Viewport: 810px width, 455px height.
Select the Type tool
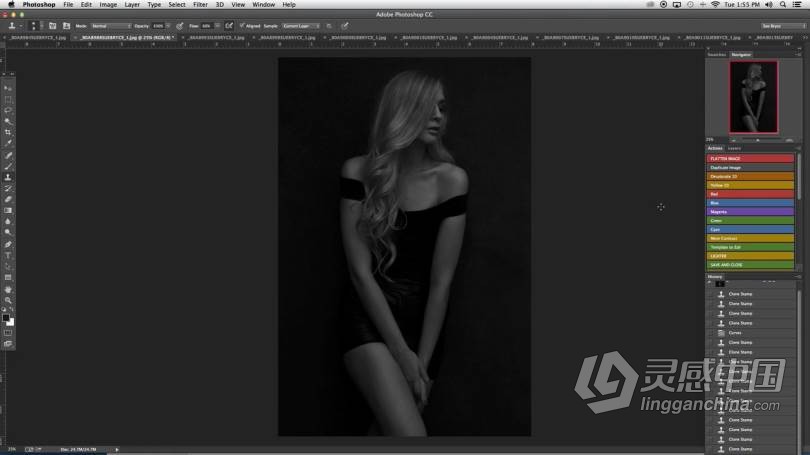(8, 255)
